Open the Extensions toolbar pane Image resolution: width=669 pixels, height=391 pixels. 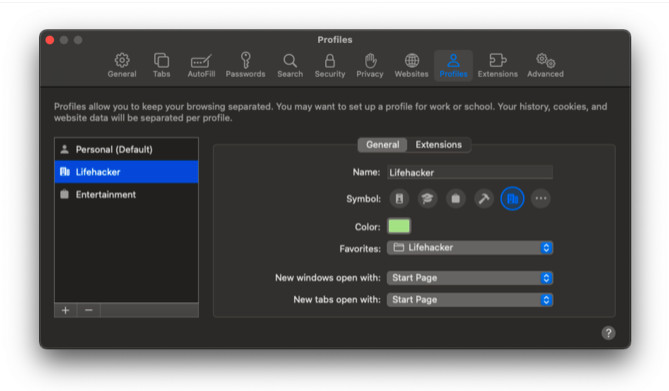click(497, 65)
